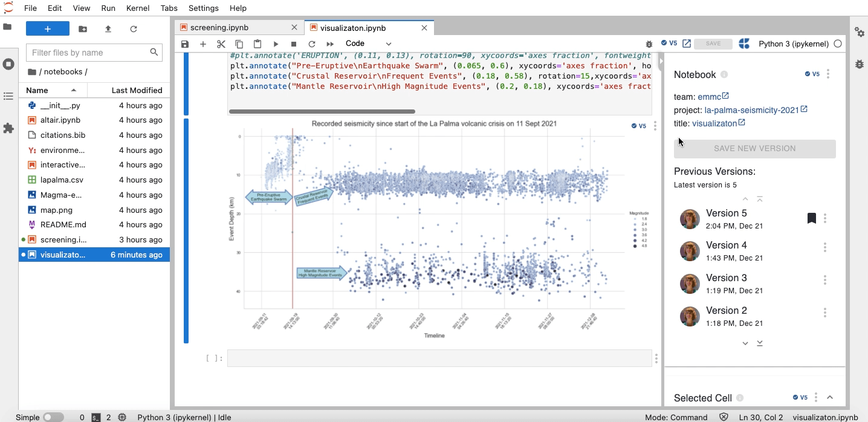This screenshot has height=422, width=868.
Task: Sort files by the Name column
Action: tap(53, 90)
